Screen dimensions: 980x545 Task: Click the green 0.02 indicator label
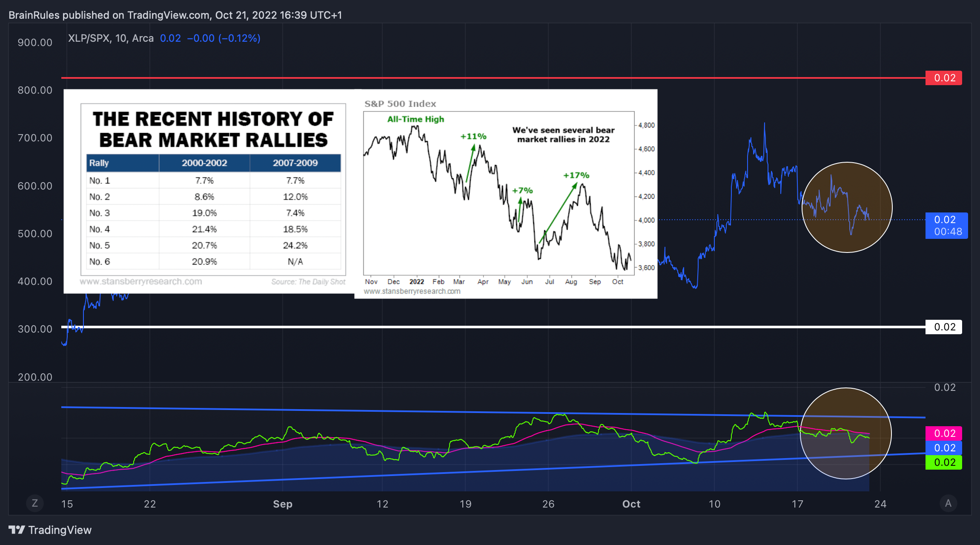(x=943, y=462)
